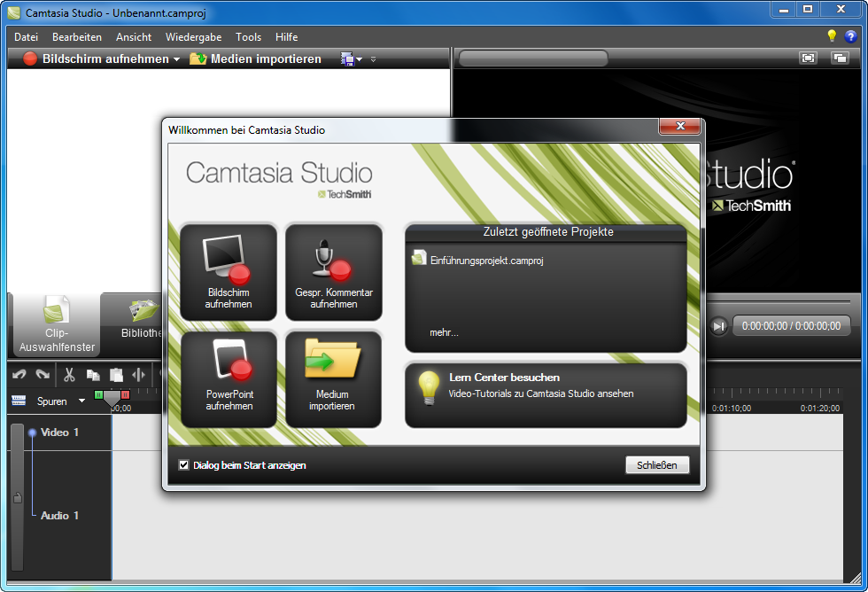Click the preview playback scrub bar

[x=779, y=302]
